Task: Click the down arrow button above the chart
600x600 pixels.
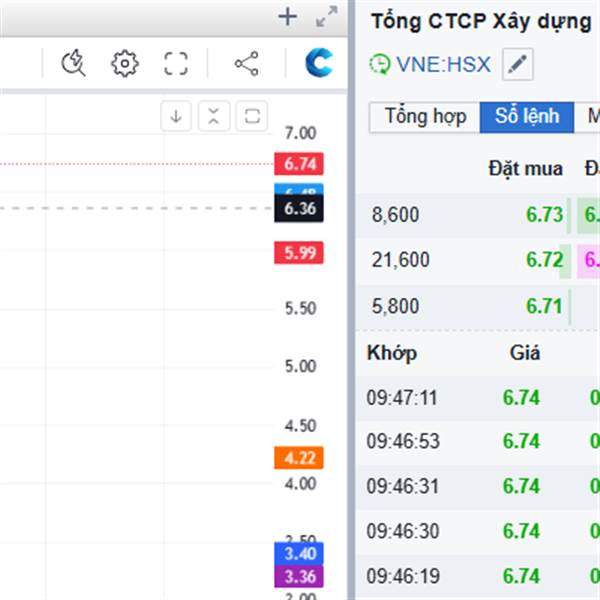Action: tap(176, 116)
